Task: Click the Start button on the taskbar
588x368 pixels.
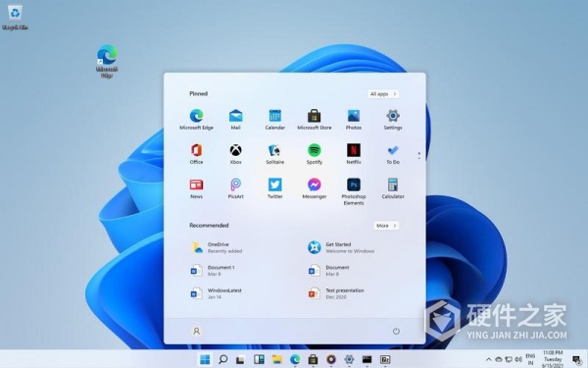Action: pos(205,359)
